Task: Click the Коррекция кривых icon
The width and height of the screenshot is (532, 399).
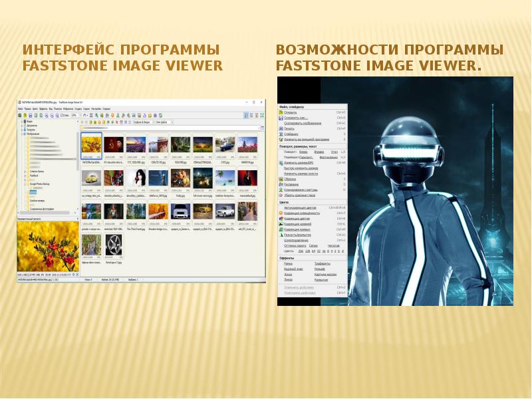Action: tap(281, 229)
